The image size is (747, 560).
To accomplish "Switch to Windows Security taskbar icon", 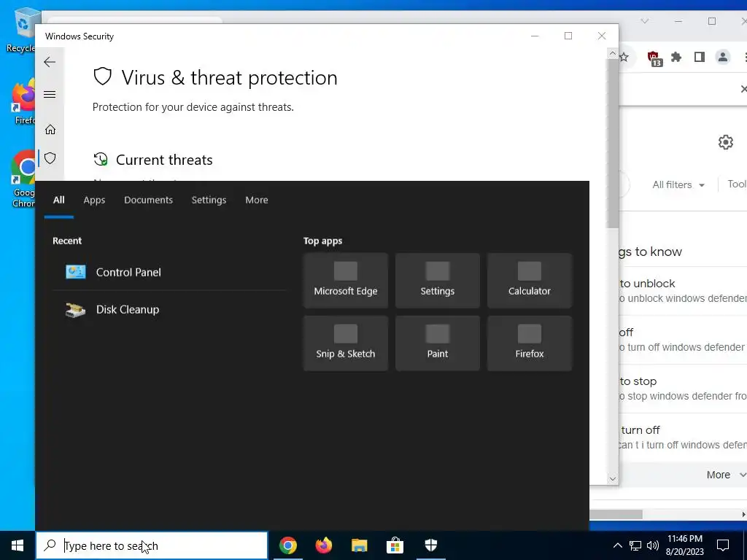I will 430,545.
